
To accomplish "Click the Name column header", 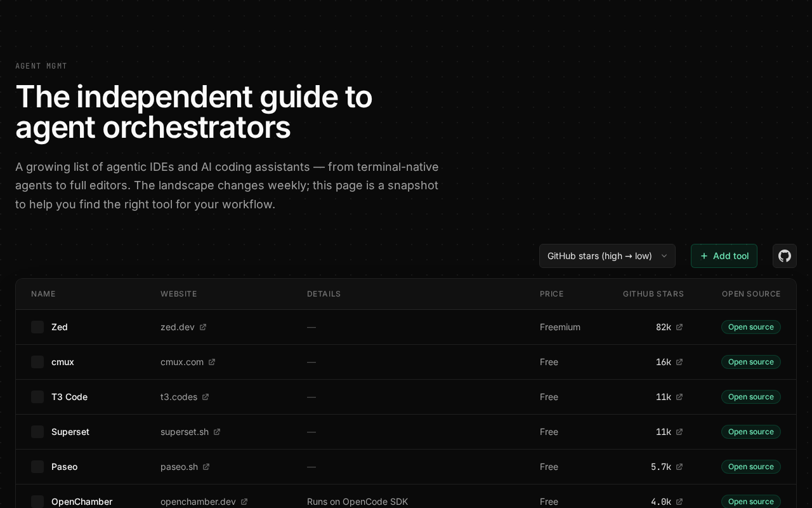I will [43, 294].
